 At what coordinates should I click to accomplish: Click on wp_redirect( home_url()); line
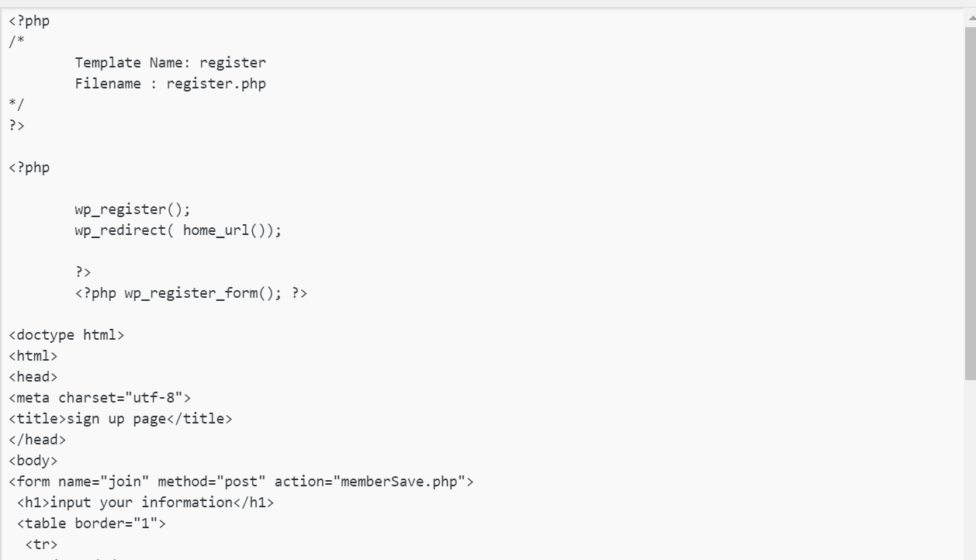(178, 230)
